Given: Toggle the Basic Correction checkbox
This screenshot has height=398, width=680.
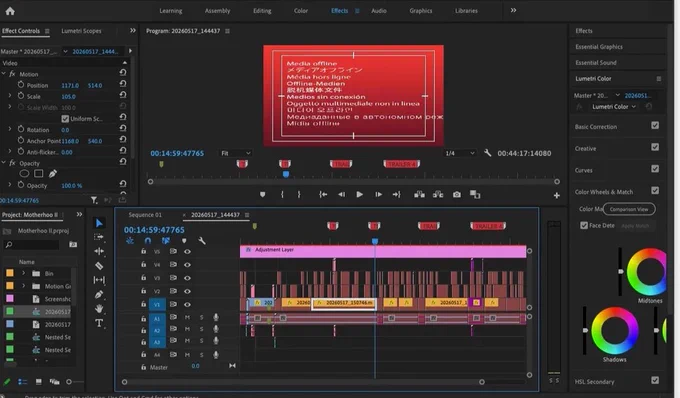Looking at the screenshot, I should 655,125.
